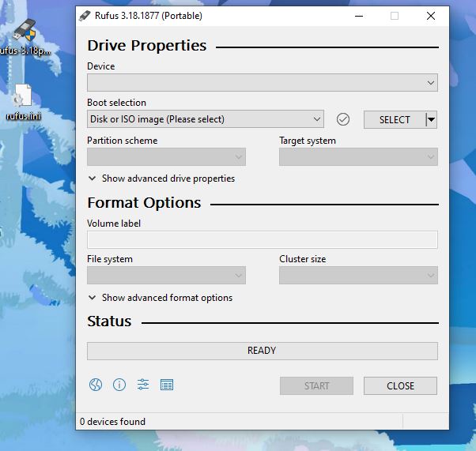Image resolution: width=476 pixels, height=451 pixels.
Task: Click the CLOSE button
Action: pyautogui.click(x=400, y=385)
